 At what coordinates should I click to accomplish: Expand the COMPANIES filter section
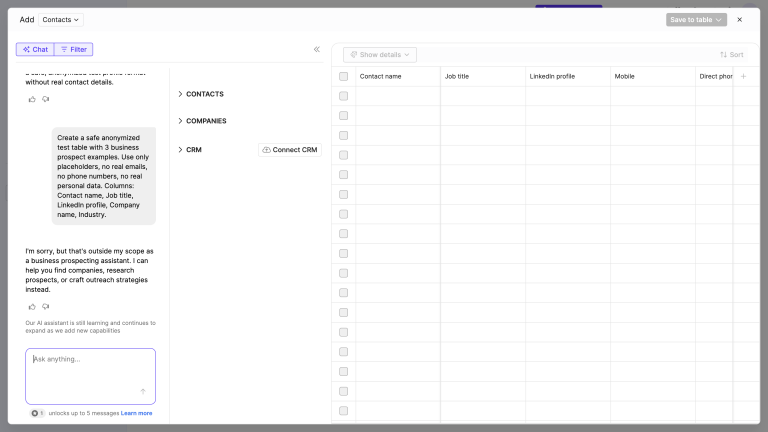(x=202, y=121)
